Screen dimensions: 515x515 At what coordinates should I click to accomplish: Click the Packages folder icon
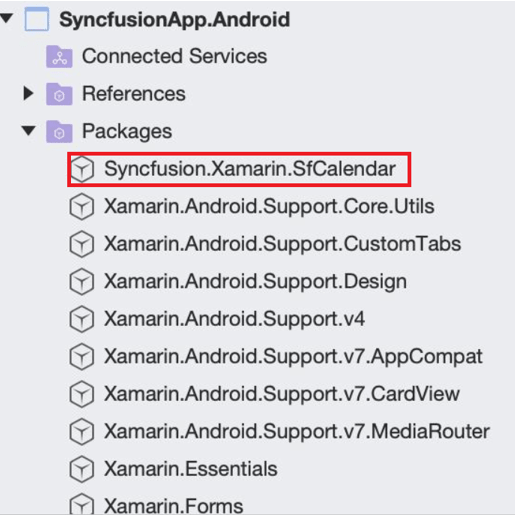pyautogui.click(x=59, y=131)
